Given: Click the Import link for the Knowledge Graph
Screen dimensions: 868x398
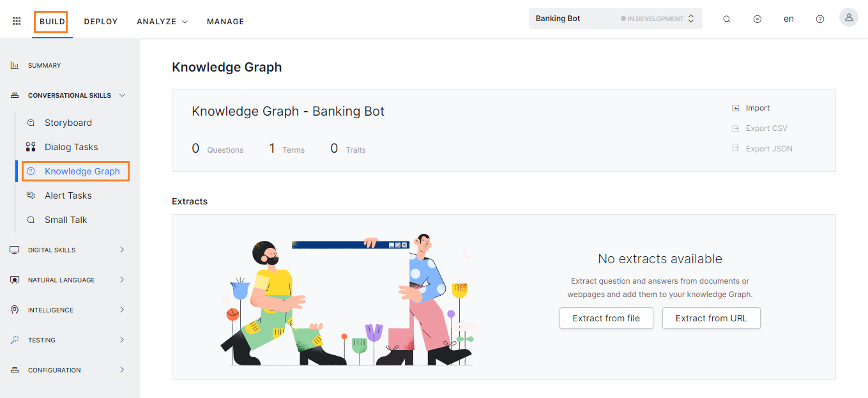Looking at the screenshot, I should [756, 107].
